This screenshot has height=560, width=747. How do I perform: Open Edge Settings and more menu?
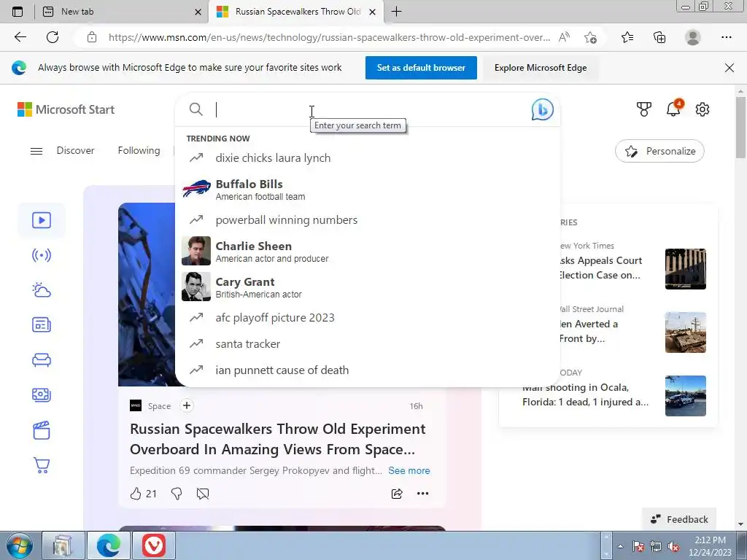tap(726, 37)
